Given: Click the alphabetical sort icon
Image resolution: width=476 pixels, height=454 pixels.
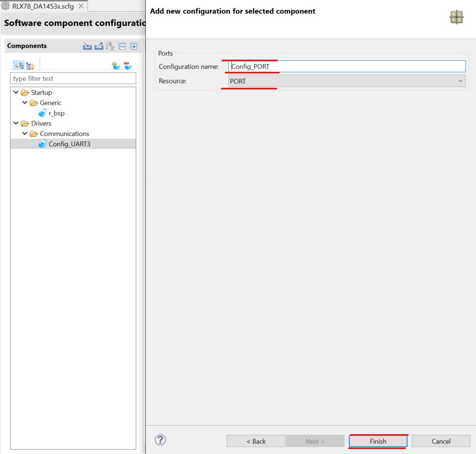Looking at the screenshot, I should pyautogui.click(x=110, y=46).
